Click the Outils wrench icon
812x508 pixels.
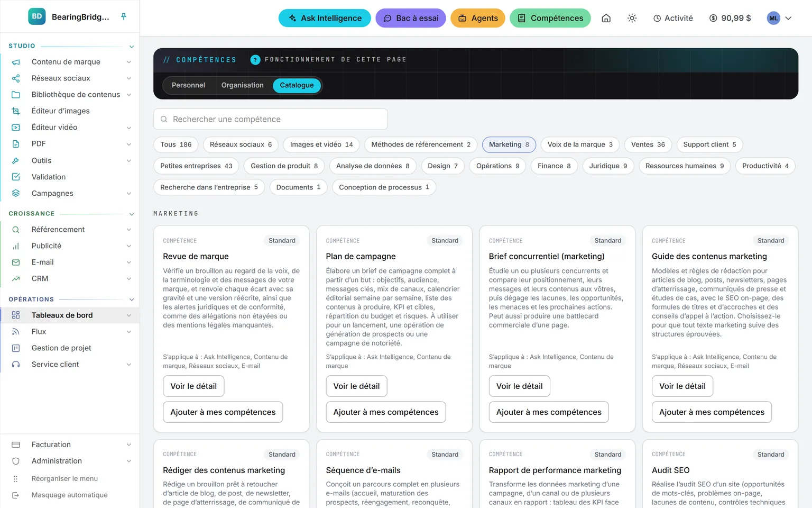16,160
